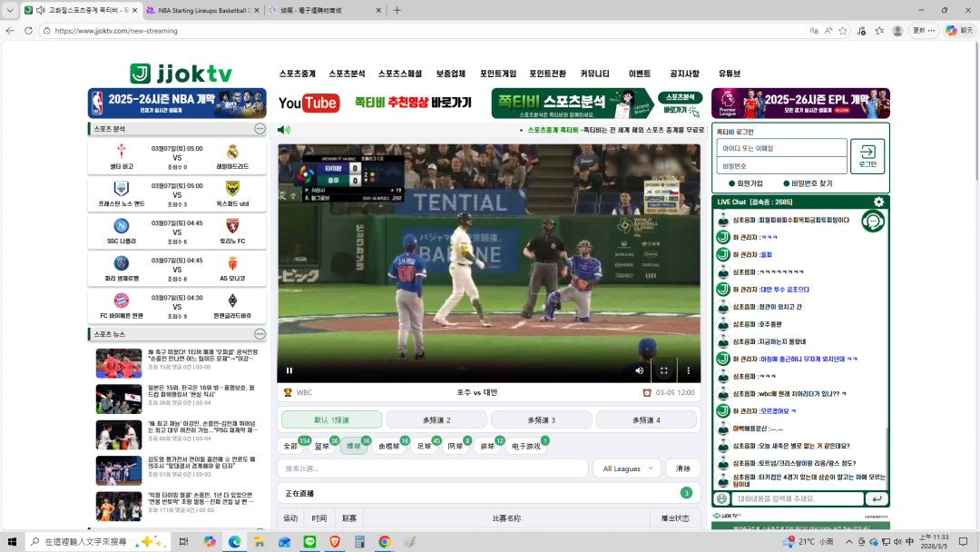This screenshot has height=552, width=980.
Task: Expand the 스포츠 뉴스 section more button
Action: point(260,334)
